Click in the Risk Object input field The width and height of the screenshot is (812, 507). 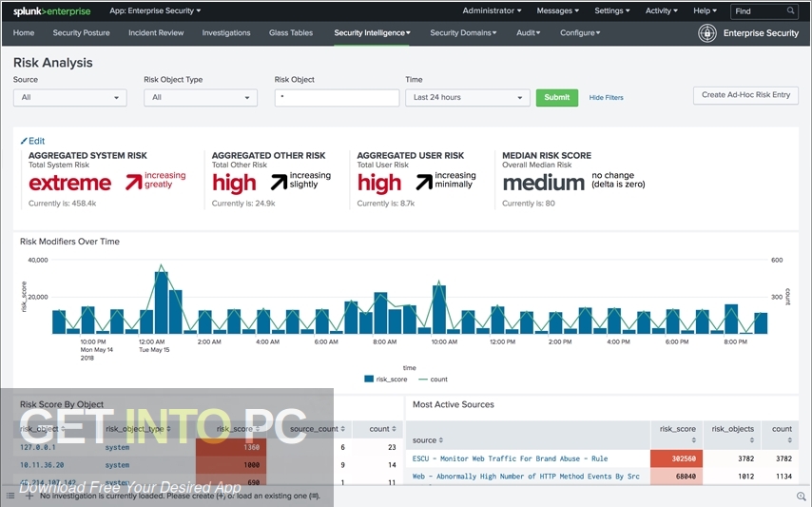click(337, 97)
